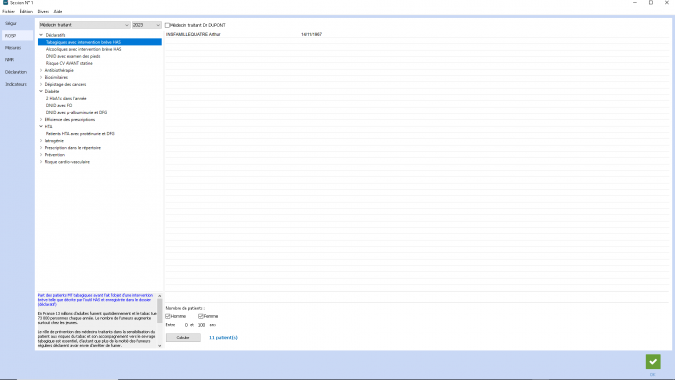Open the Fichier menu
Image resolution: width=675 pixels, height=380 pixels.
(8, 12)
